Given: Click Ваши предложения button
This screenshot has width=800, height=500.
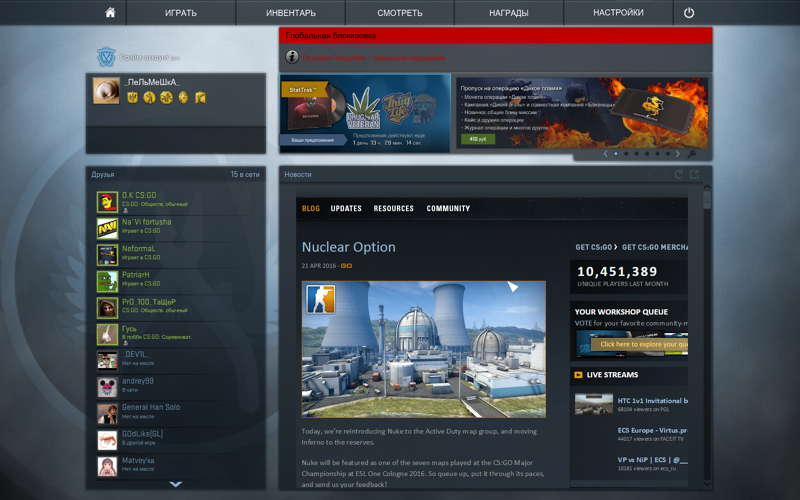Looking at the screenshot, I should coord(313,140).
